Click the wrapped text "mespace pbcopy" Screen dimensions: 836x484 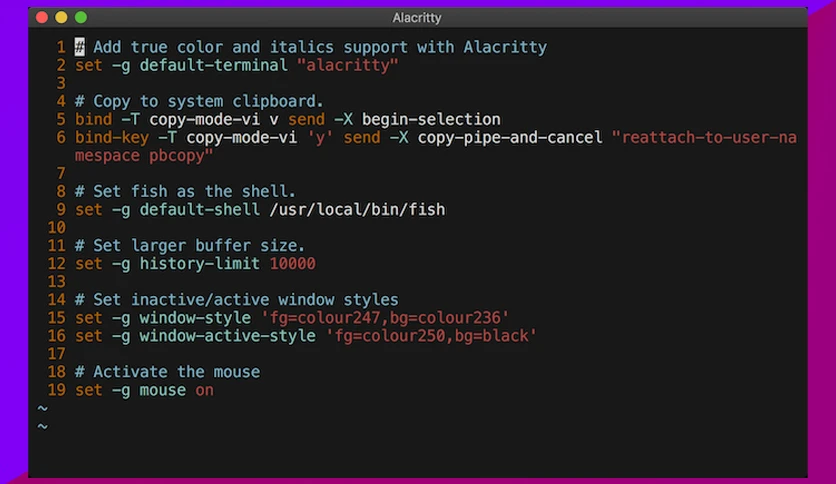(144, 156)
